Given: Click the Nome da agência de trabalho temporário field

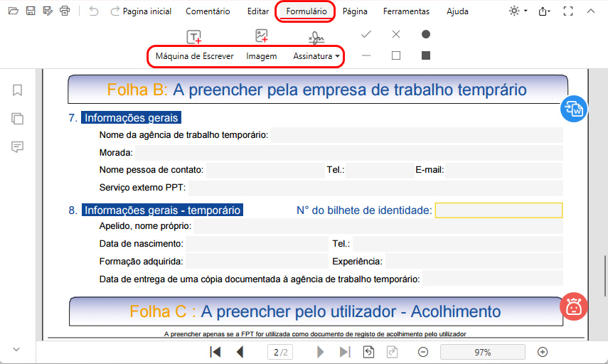Looking at the screenshot, I should tap(417, 135).
